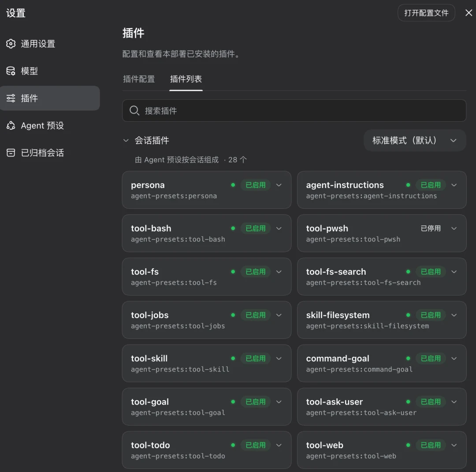
Task: Expand the tool-todo card chevron
Action: click(x=279, y=445)
